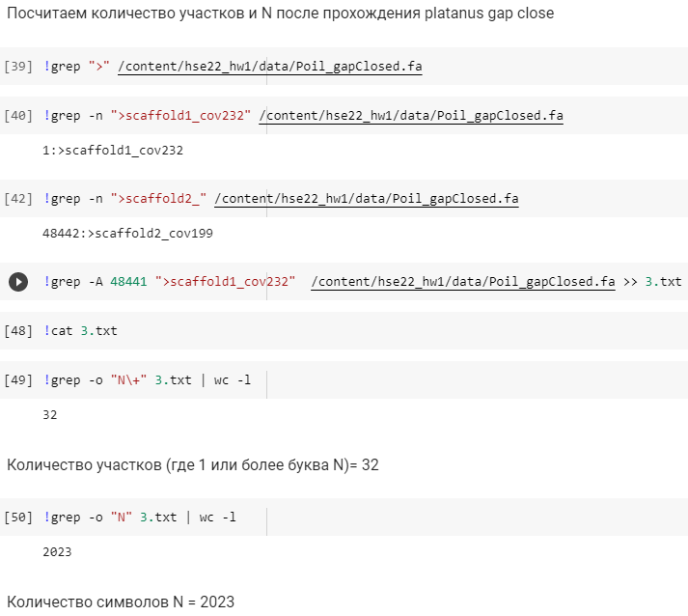Select cell [50] execution counter

18,518
